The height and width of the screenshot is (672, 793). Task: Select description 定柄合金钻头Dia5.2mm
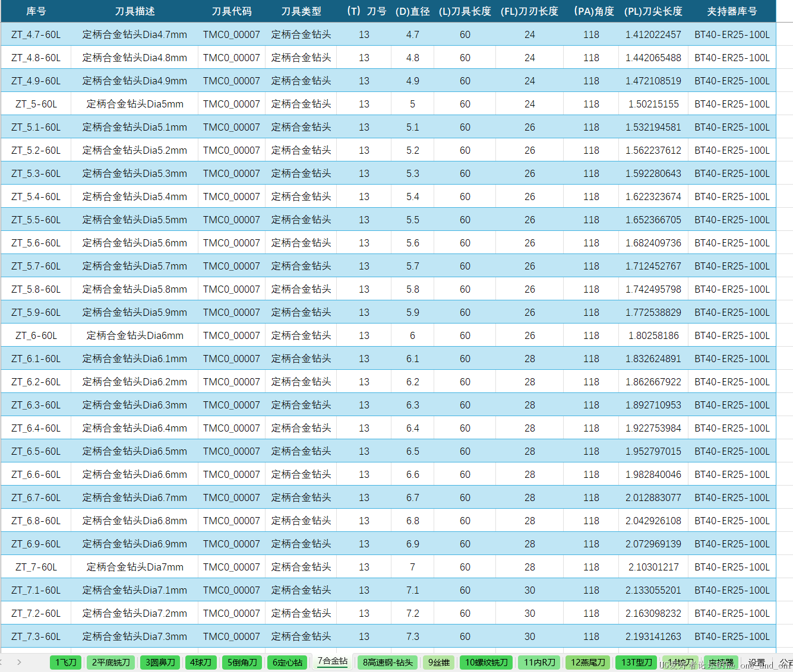pyautogui.click(x=135, y=150)
